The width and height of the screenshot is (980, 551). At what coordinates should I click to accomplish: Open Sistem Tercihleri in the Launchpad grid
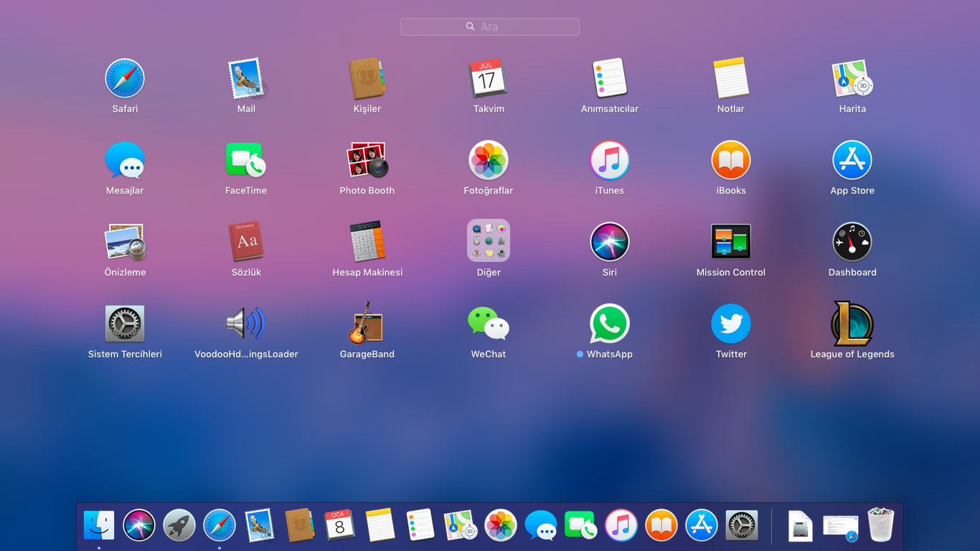tap(125, 324)
